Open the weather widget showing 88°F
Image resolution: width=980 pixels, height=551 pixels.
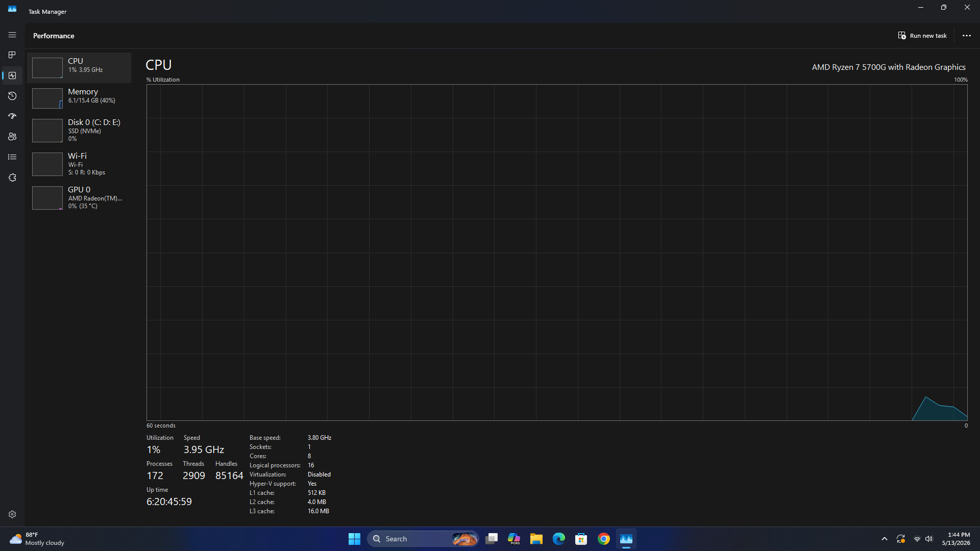tap(37, 539)
